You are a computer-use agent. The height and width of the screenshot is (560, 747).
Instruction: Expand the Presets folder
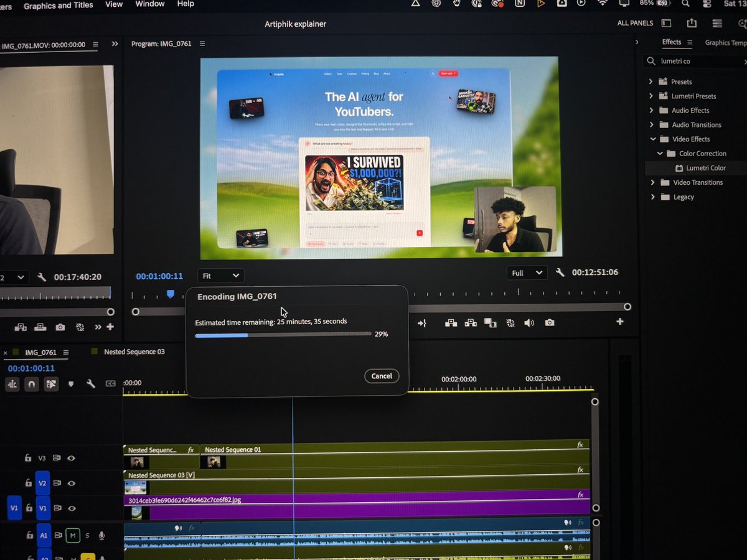pos(651,82)
